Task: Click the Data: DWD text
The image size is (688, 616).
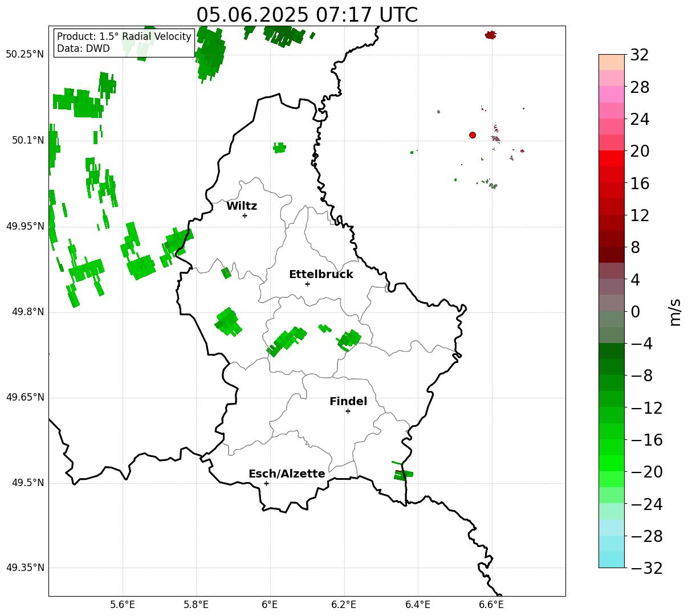Action: click(x=83, y=49)
